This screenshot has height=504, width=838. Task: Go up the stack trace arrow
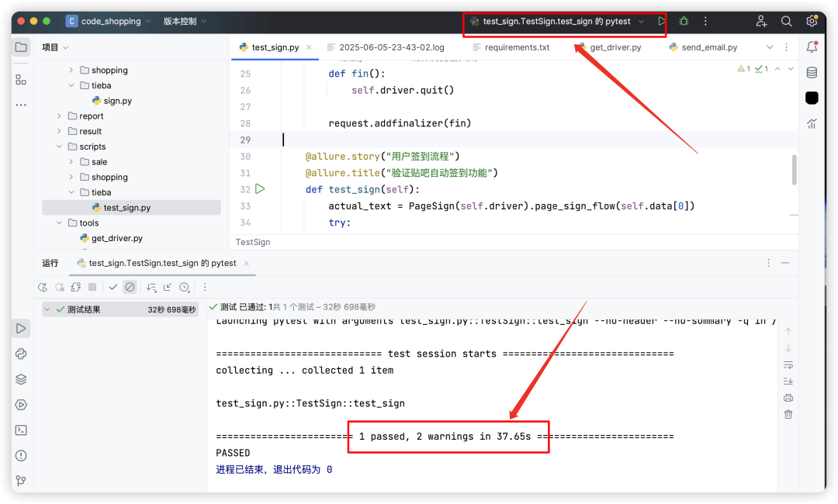point(788,332)
